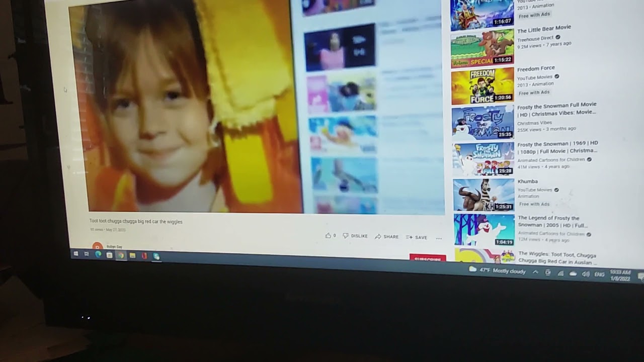Image resolution: width=644 pixels, height=362 pixels.
Task: Visit the Treehouse Direct channel
Action: click(535, 38)
